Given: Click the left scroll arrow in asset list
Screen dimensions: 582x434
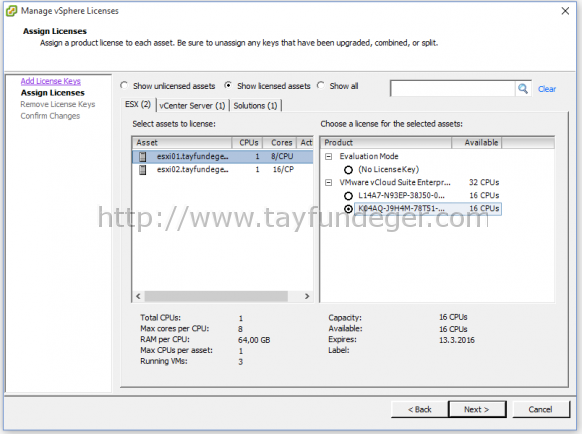Looking at the screenshot, I should pos(138,296).
